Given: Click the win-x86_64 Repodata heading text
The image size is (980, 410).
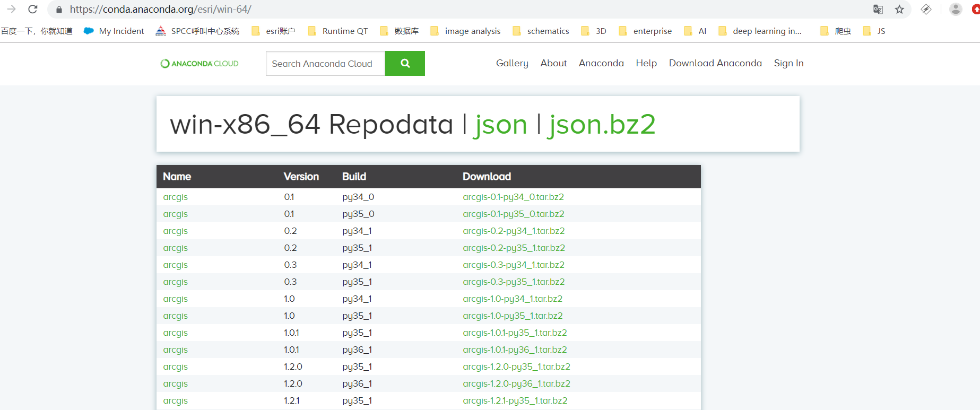Looking at the screenshot, I should [x=311, y=125].
